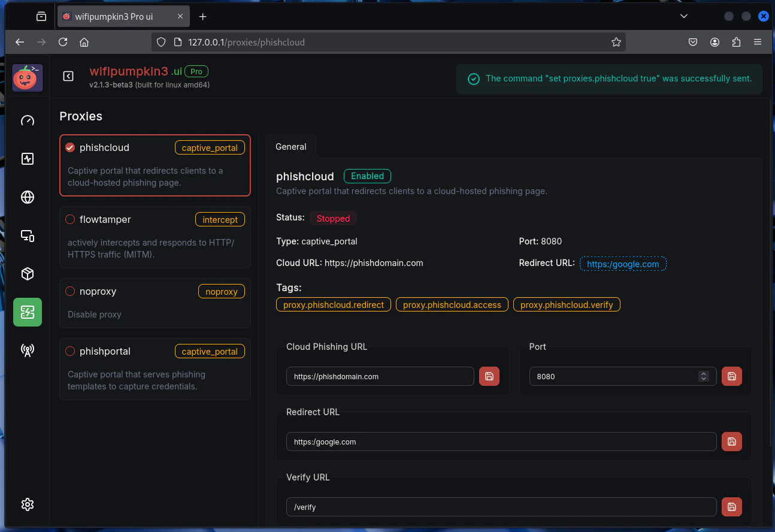Click the success notification message
The height and width of the screenshot is (532, 775).
coord(609,79)
